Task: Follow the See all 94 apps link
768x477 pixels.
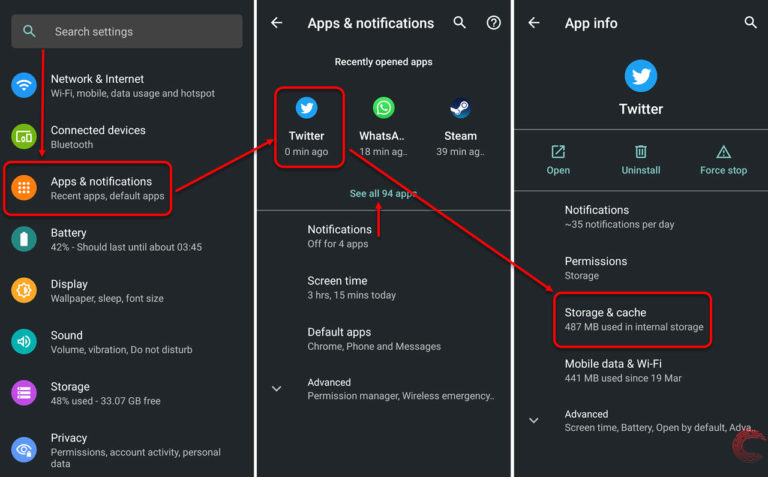Action: [x=383, y=193]
